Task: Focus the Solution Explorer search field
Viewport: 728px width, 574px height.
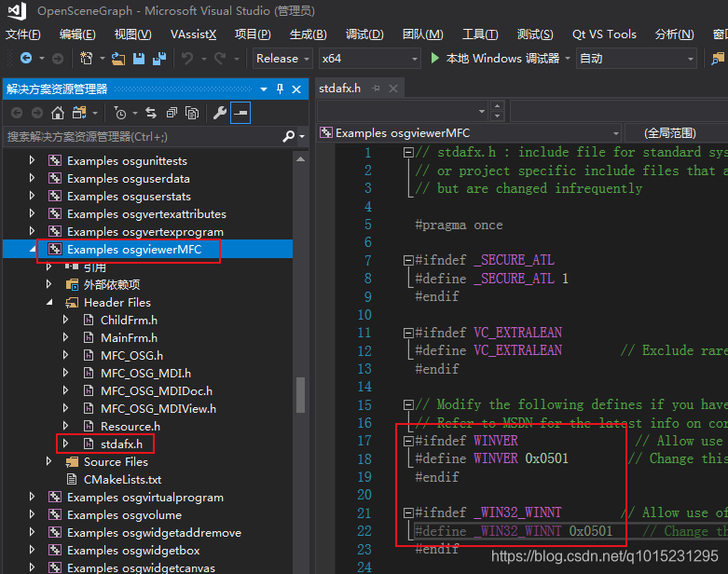Action: pos(142,136)
